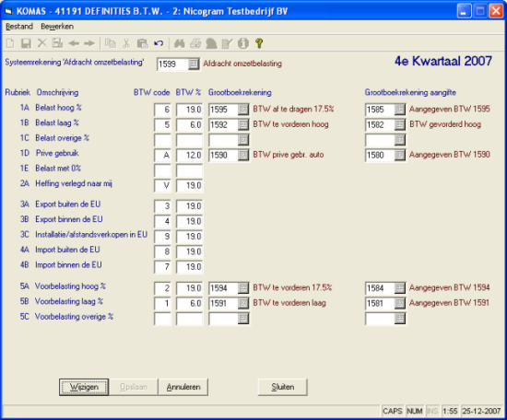Open lookup beside Grootboekrekening 1591
Screen dimensions: 507x420
(x=243, y=303)
